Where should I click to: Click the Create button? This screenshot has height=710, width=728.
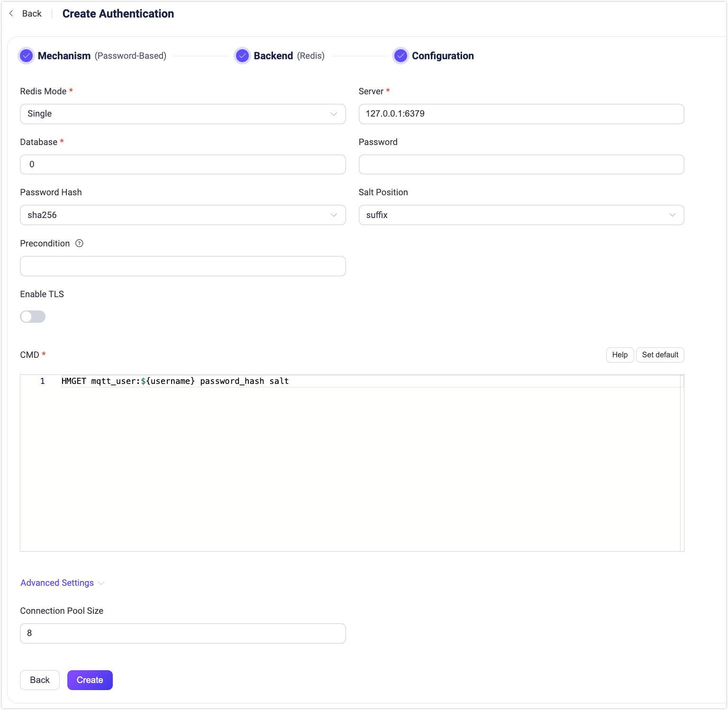pyautogui.click(x=90, y=680)
